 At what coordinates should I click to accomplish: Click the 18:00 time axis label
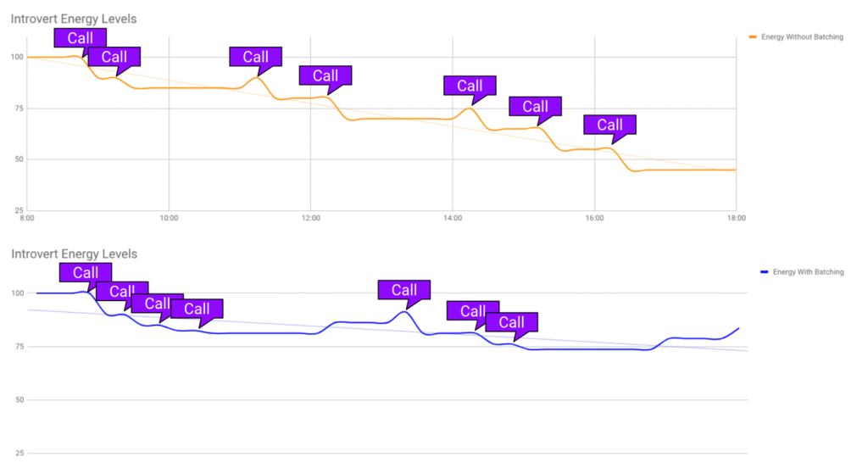click(x=736, y=218)
